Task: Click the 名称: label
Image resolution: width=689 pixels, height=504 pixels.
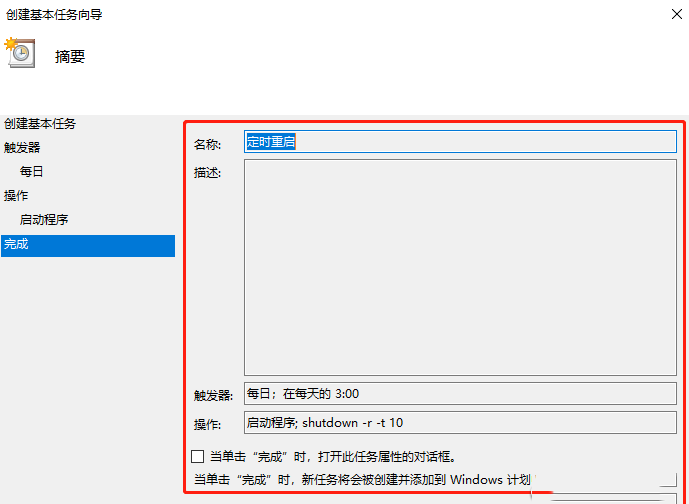Action: pos(207,145)
